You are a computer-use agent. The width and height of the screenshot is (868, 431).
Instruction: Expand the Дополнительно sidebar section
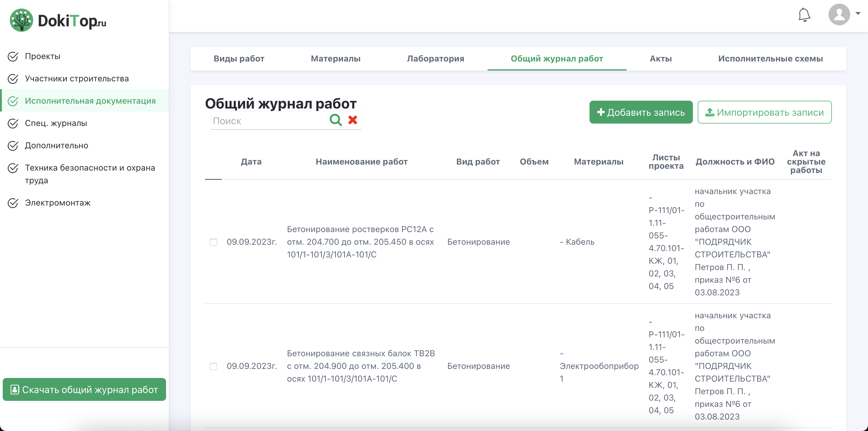[x=56, y=146]
